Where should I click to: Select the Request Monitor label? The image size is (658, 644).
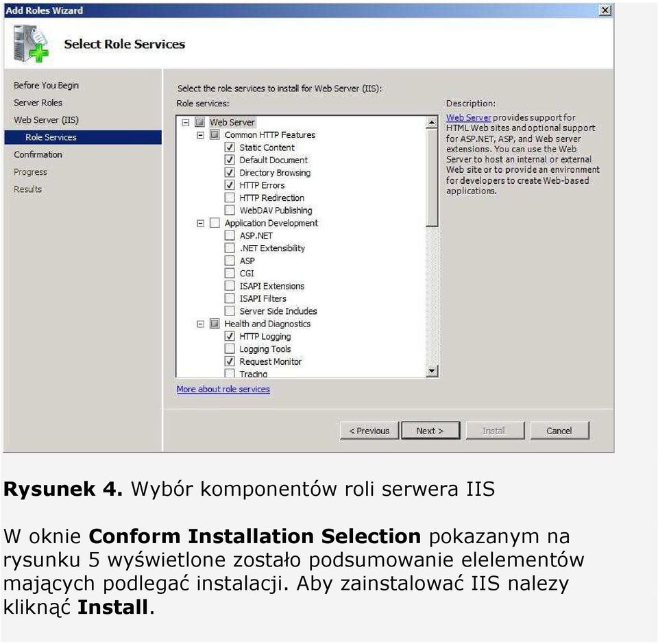tap(270, 361)
